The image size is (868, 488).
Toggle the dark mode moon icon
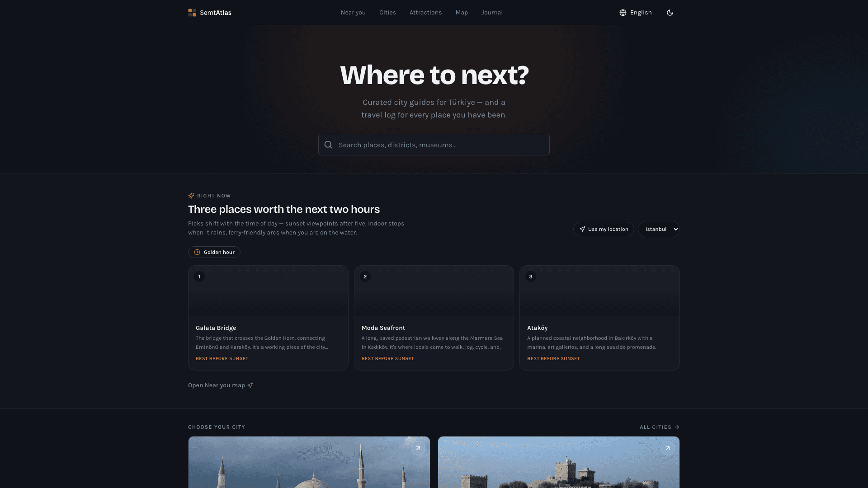pos(670,13)
